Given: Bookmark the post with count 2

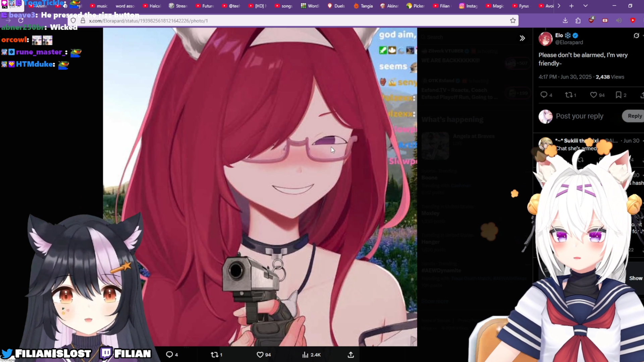Looking at the screenshot, I should click(x=621, y=95).
